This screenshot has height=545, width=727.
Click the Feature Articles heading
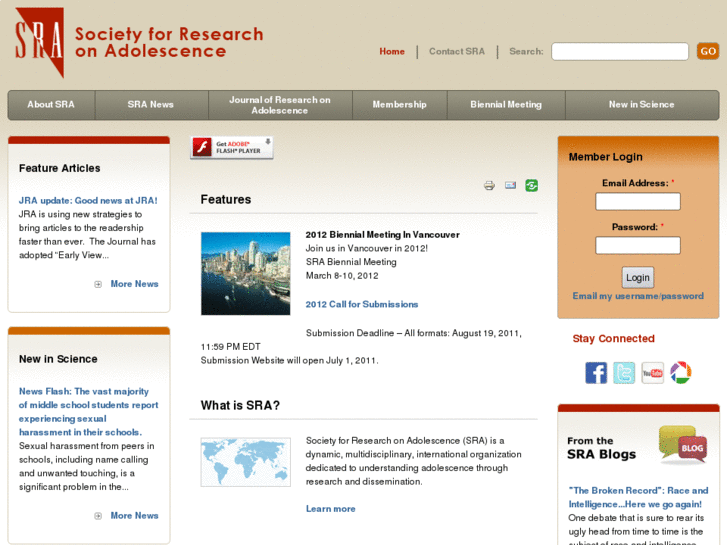click(x=60, y=168)
